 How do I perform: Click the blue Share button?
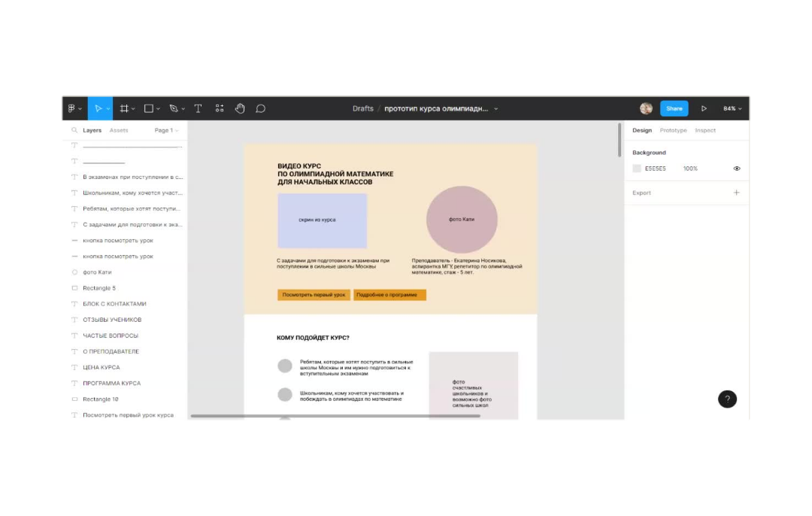tap(674, 108)
